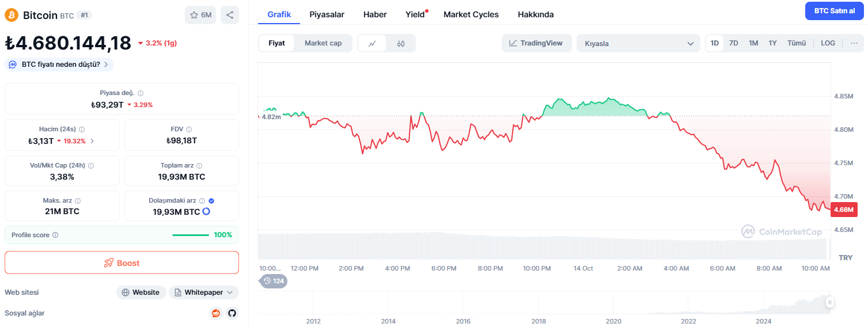Add Bitcoin to watchlist via star icon
The width and height of the screenshot is (868, 327).
point(200,15)
